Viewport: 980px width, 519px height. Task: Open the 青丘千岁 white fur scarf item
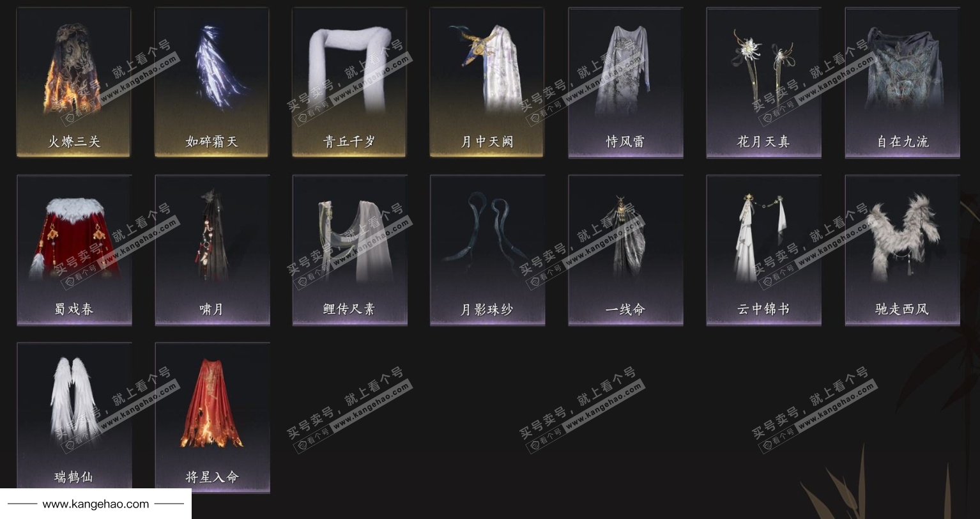click(349, 82)
